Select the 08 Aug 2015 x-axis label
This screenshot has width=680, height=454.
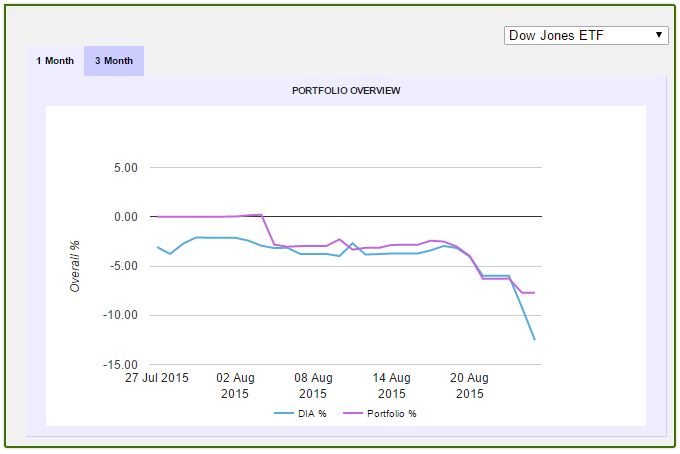click(314, 385)
